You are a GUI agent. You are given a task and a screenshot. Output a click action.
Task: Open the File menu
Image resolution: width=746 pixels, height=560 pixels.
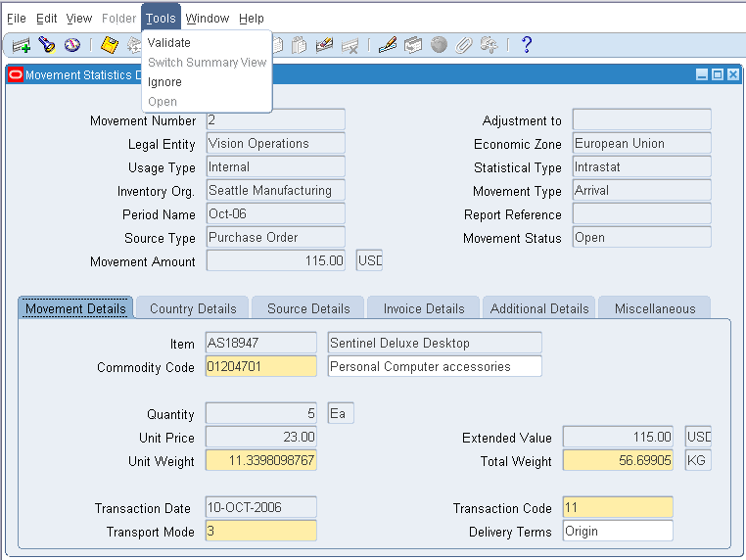pos(17,19)
